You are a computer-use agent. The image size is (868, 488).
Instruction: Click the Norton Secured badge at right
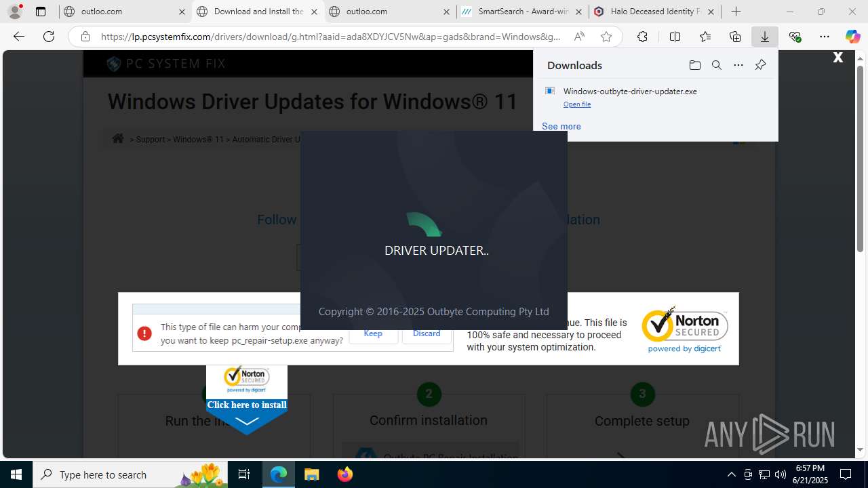click(685, 329)
